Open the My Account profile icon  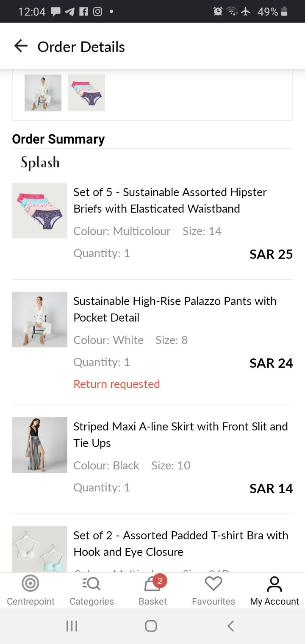[x=274, y=584]
